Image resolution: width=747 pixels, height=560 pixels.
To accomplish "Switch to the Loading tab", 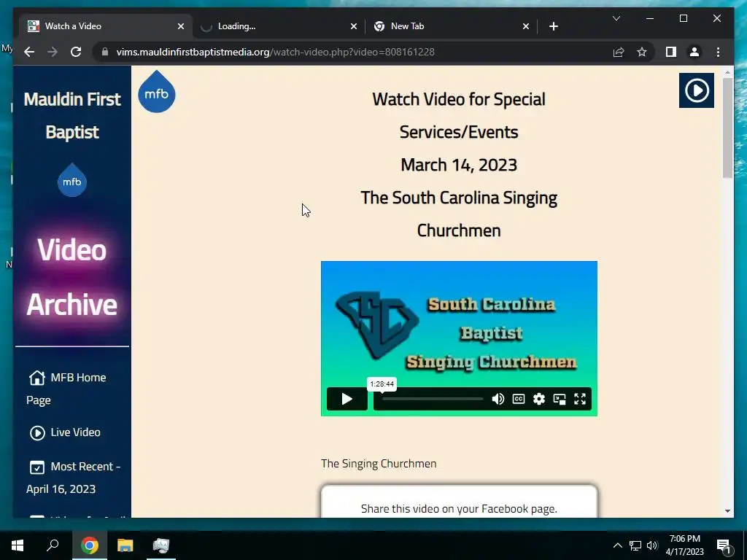I will pyautogui.click(x=279, y=26).
